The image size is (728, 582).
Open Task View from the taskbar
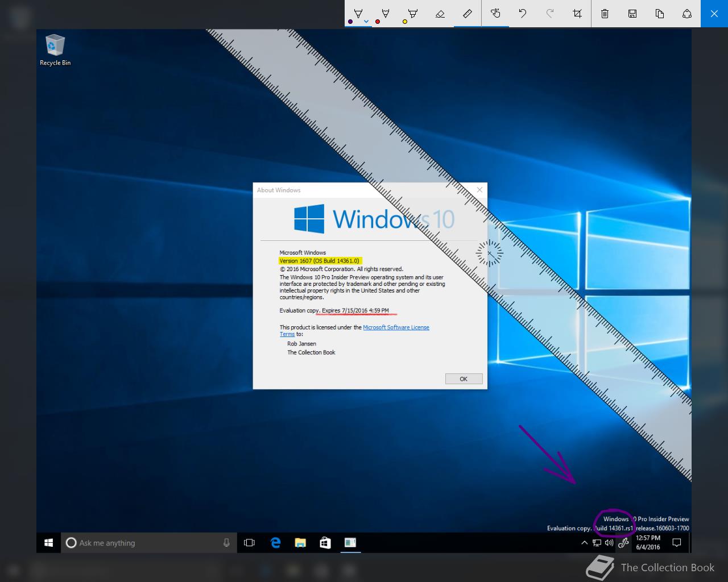tap(249, 543)
